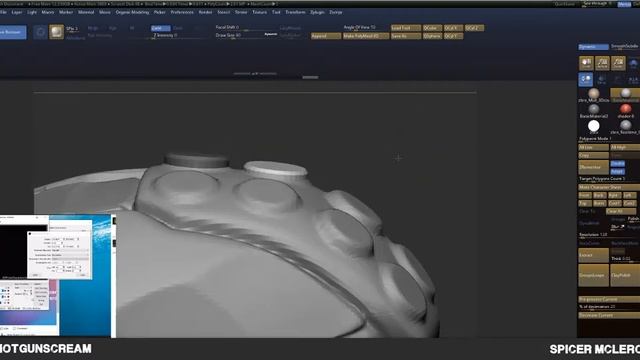Toggle the Dynamic button in right panel
640x360 pixels.
point(593,47)
